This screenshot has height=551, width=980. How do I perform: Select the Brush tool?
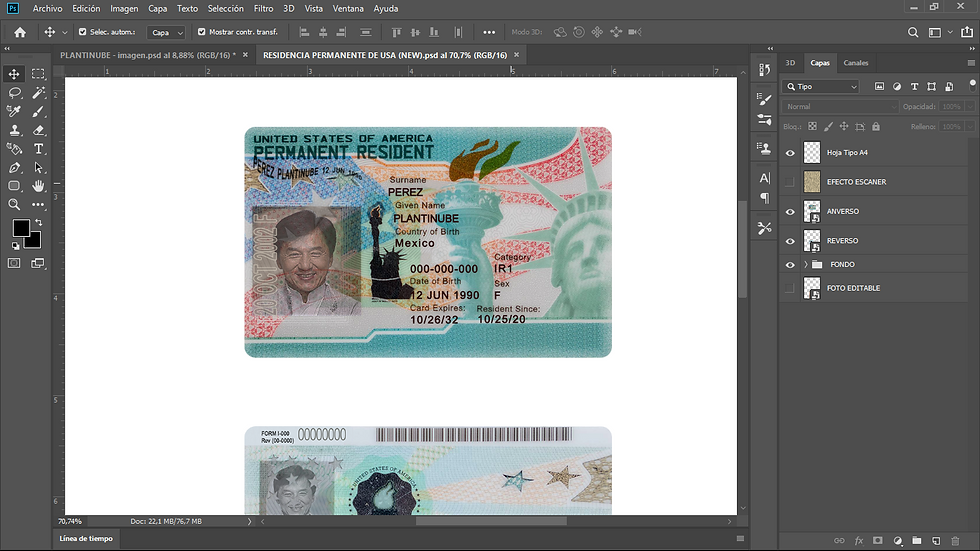click(38, 111)
